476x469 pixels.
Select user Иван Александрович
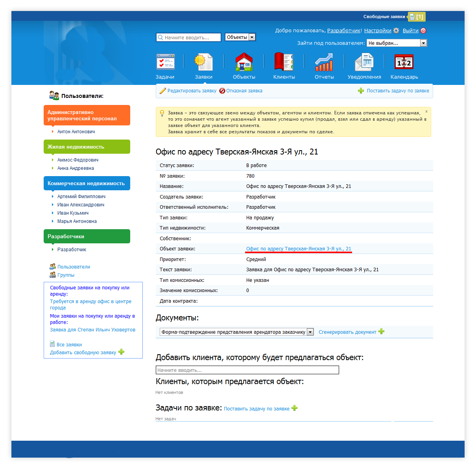(81, 205)
